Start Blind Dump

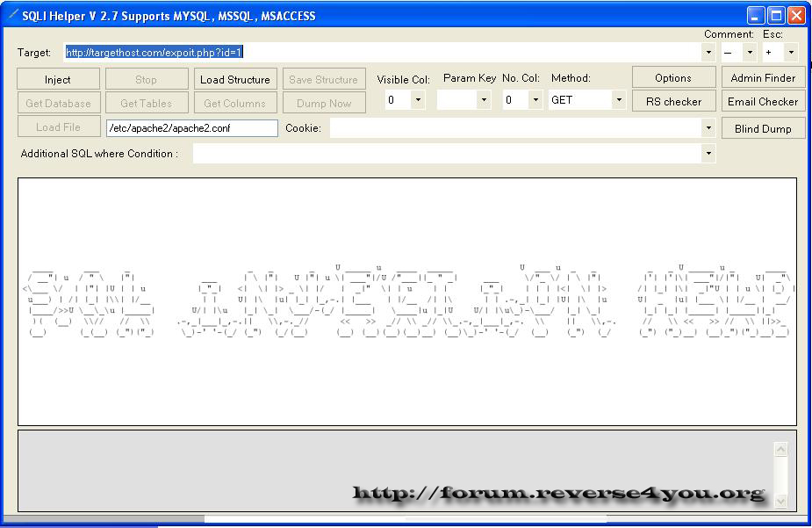point(763,128)
